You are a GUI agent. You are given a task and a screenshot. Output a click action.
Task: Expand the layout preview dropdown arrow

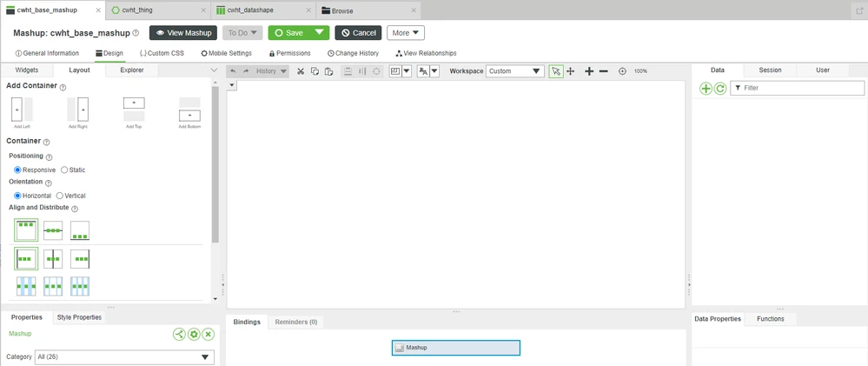coord(407,71)
